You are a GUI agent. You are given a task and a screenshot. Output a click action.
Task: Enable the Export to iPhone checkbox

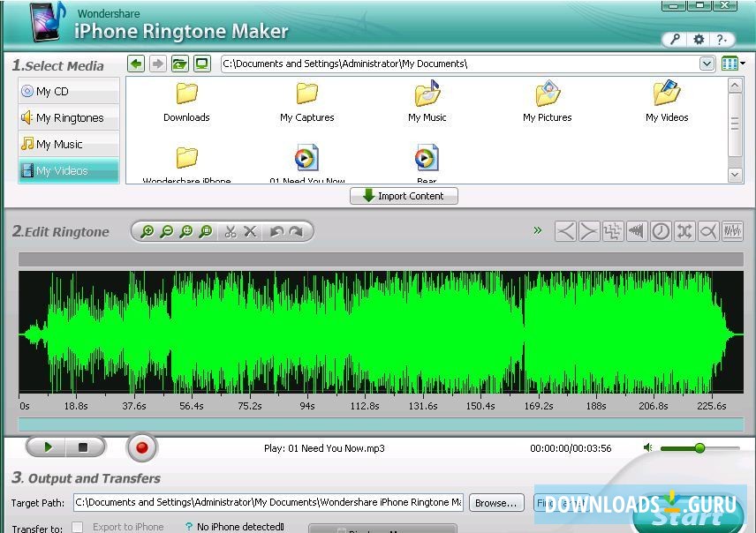pos(78,527)
